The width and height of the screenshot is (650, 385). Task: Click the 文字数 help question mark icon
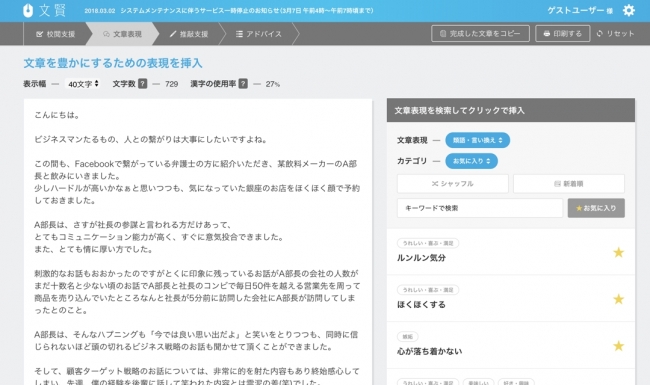pos(142,84)
